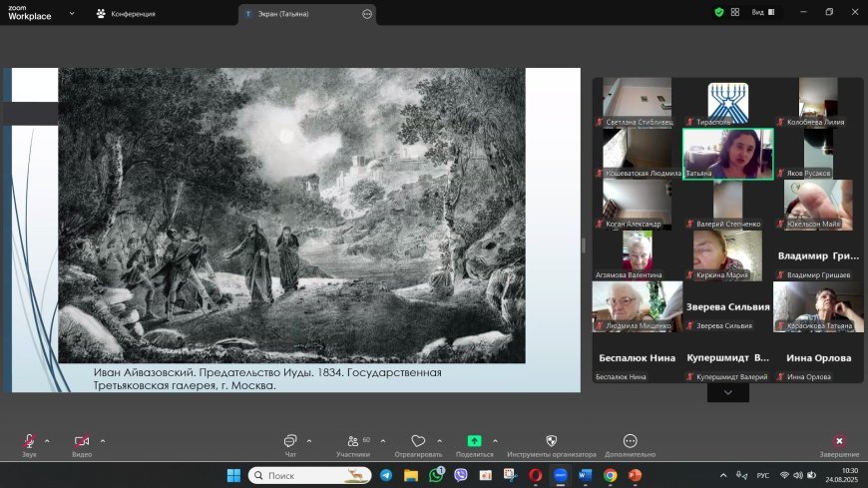This screenshot has height=488, width=868.
Task: Open Google Chrome from the taskbar
Action: tap(610, 475)
